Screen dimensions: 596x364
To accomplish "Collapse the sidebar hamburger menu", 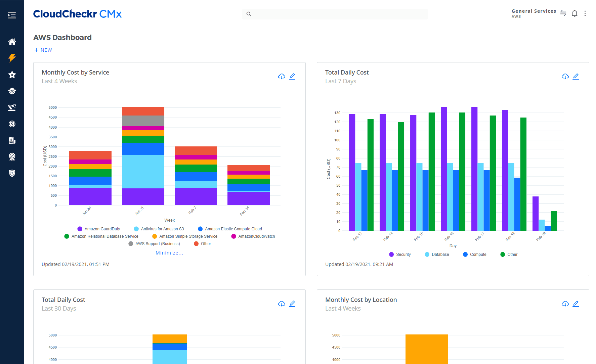I will [x=12, y=15].
